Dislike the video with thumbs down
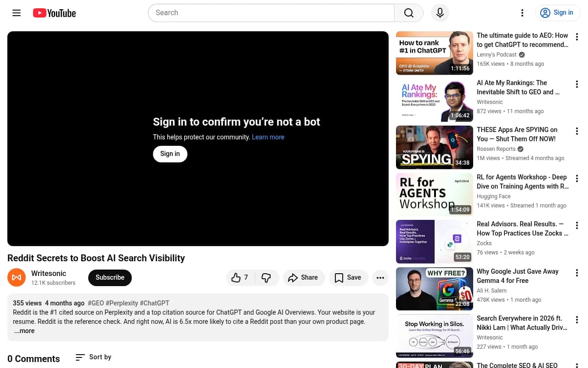The image size is (588, 368). pyautogui.click(x=266, y=277)
